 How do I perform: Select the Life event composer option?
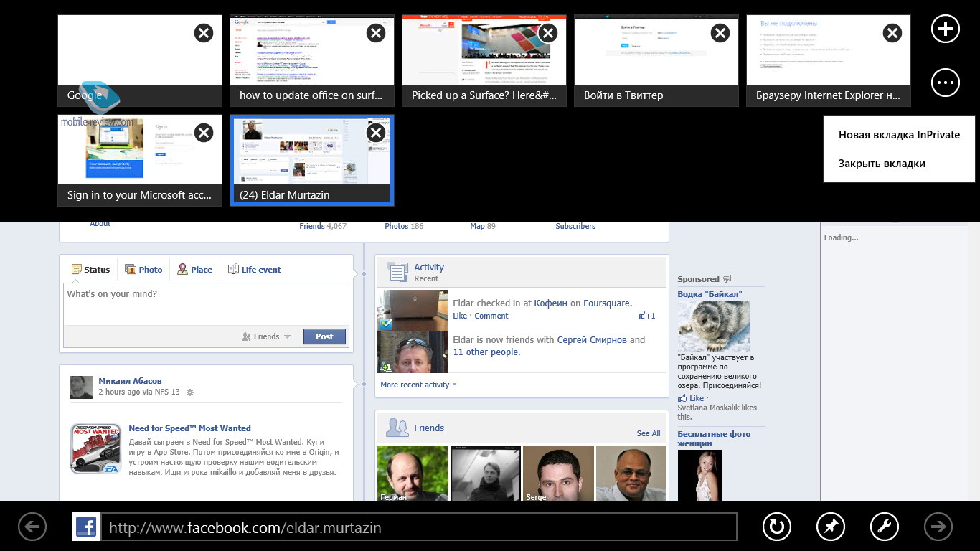coord(254,270)
